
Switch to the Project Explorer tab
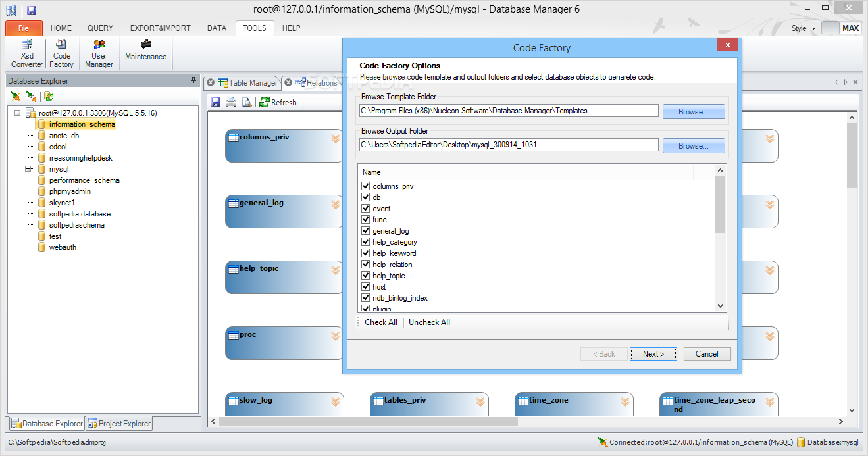(x=120, y=424)
